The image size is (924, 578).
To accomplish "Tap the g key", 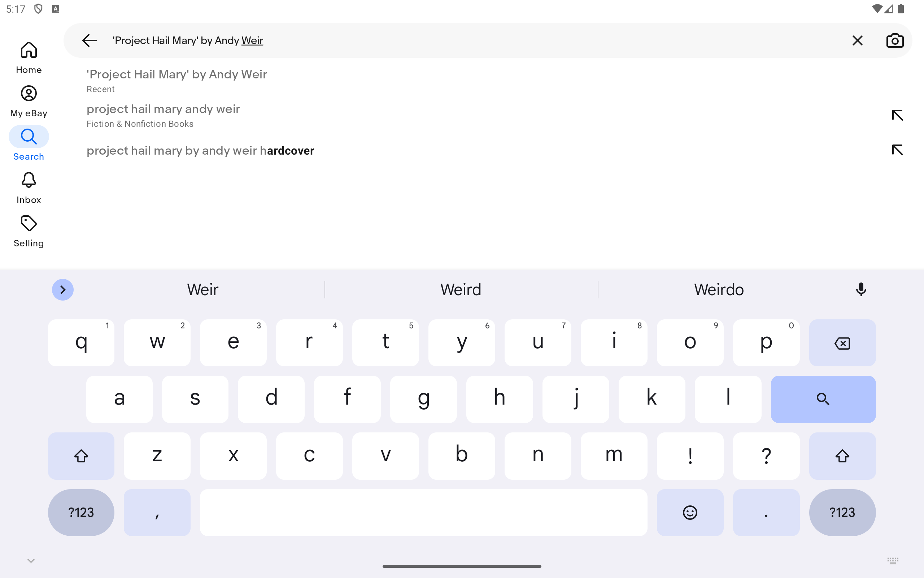I will tap(423, 399).
